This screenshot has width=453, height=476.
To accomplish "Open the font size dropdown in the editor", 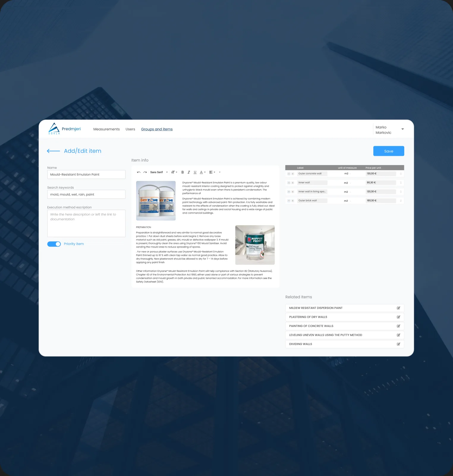I will 174,172.
